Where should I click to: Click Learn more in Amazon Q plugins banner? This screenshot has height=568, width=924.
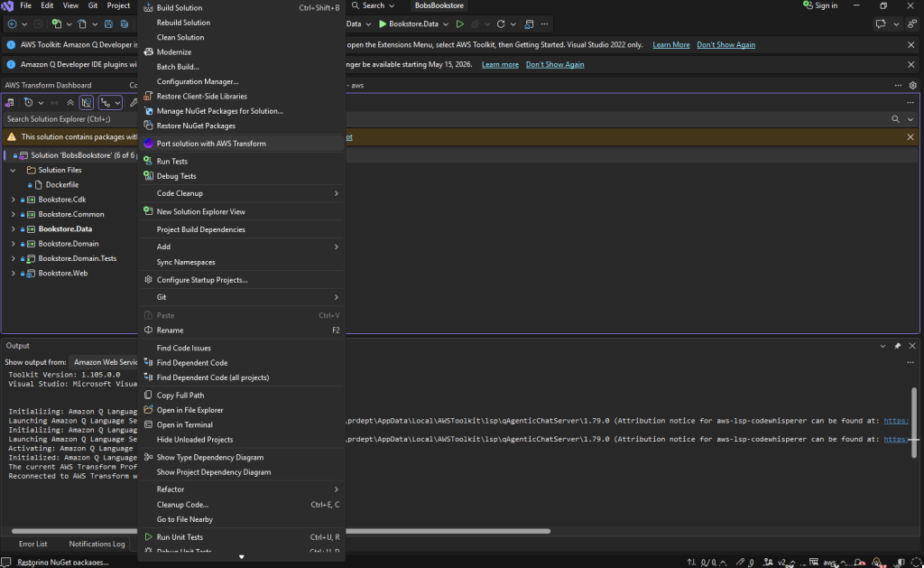coord(500,64)
